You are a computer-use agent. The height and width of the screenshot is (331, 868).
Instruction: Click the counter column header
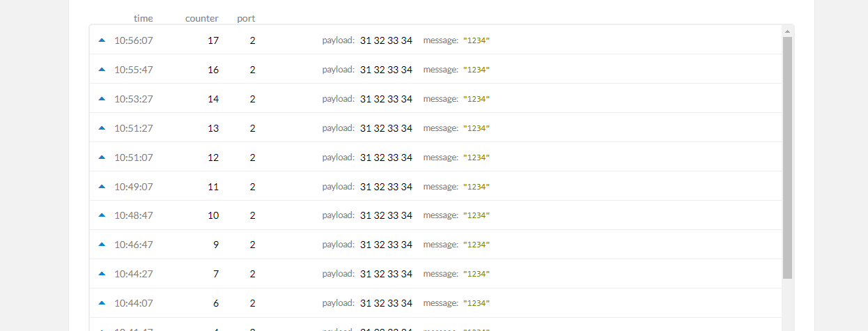202,18
